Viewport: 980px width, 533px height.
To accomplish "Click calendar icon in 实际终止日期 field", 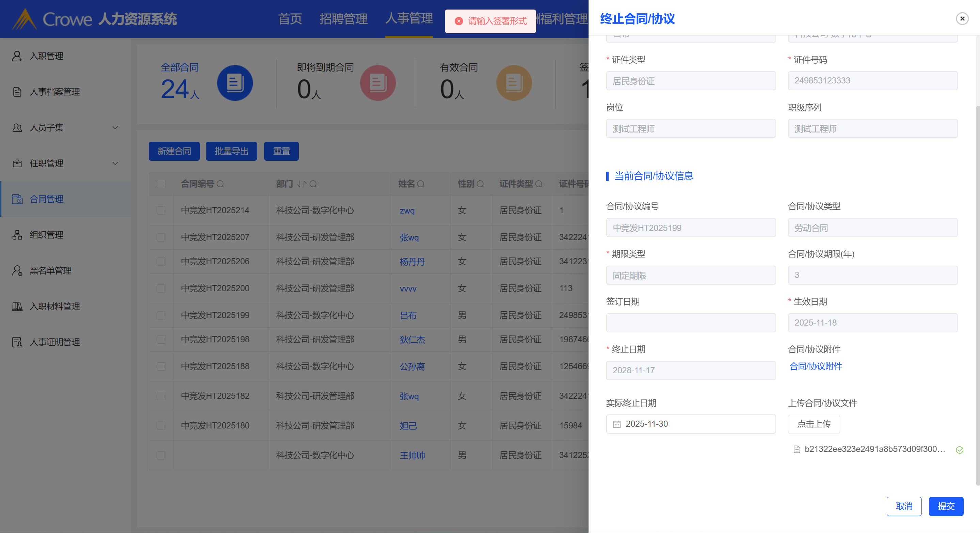I will pyautogui.click(x=617, y=424).
